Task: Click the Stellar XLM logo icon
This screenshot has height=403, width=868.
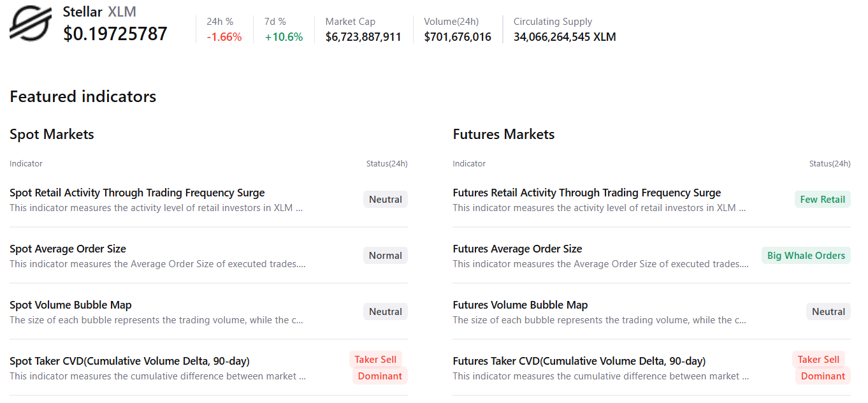Action: coord(31,23)
